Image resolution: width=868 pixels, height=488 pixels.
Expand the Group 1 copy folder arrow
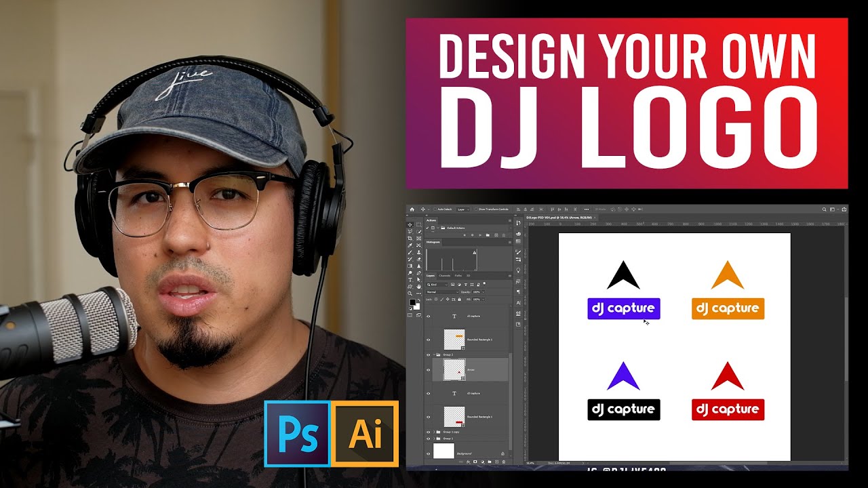point(434,432)
